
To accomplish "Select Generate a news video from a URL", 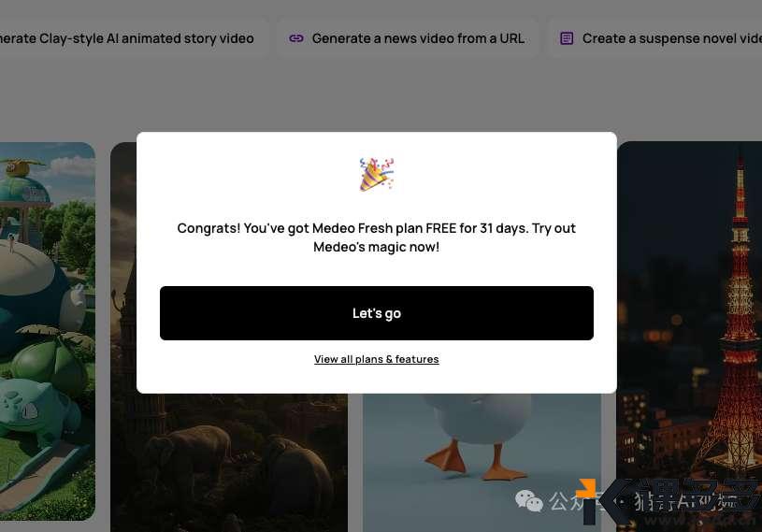I will click(408, 38).
